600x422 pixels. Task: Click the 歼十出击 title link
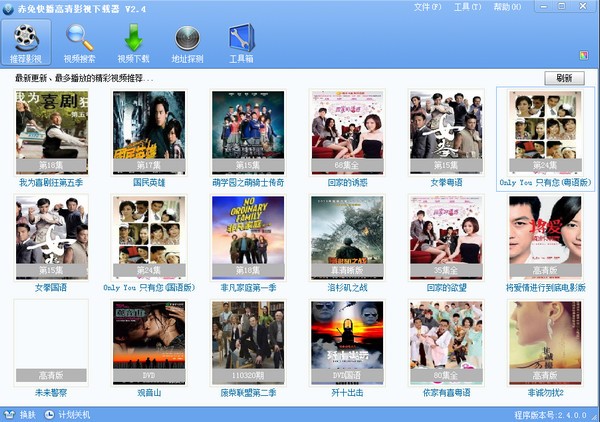click(x=347, y=393)
